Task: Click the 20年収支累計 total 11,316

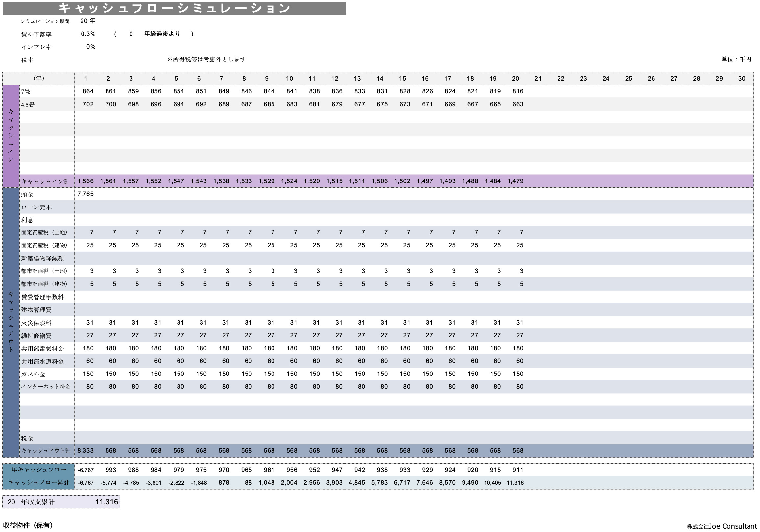Action: (106, 502)
